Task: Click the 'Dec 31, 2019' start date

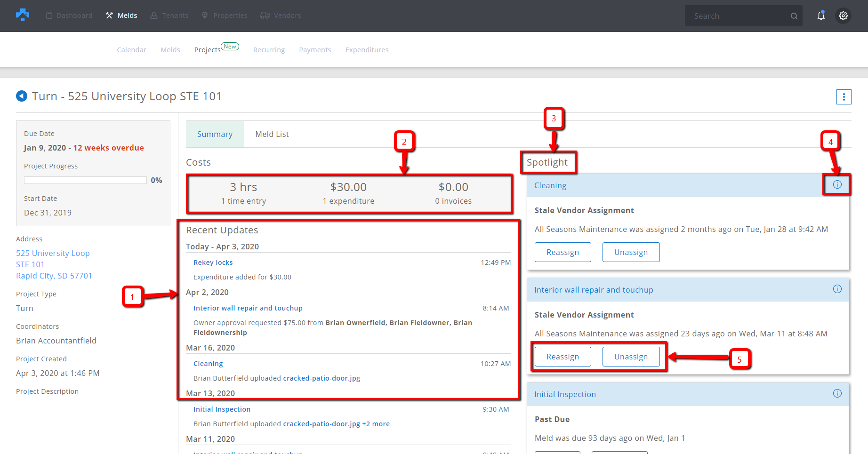Action: coord(48,213)
